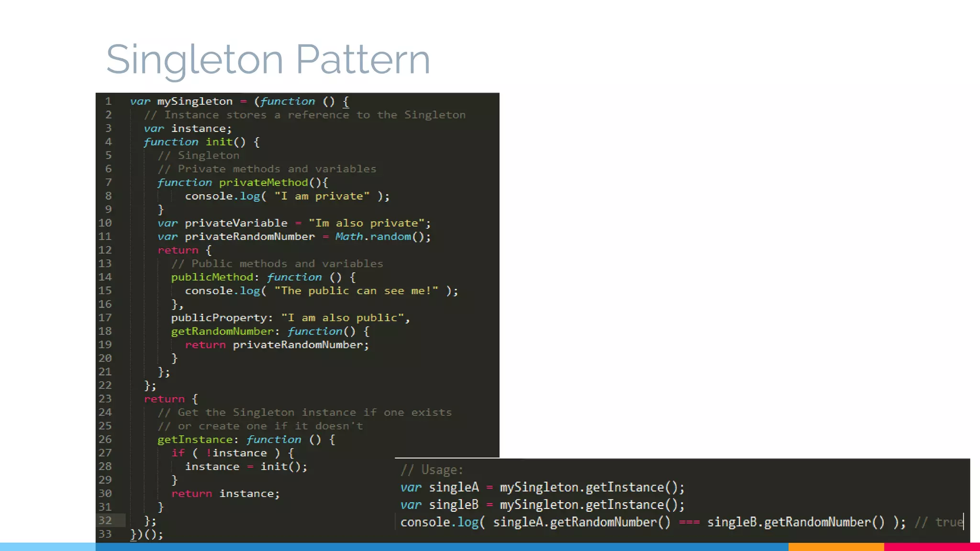
Task: Click the closing '})();' on line 33
Action: point(147,534)
